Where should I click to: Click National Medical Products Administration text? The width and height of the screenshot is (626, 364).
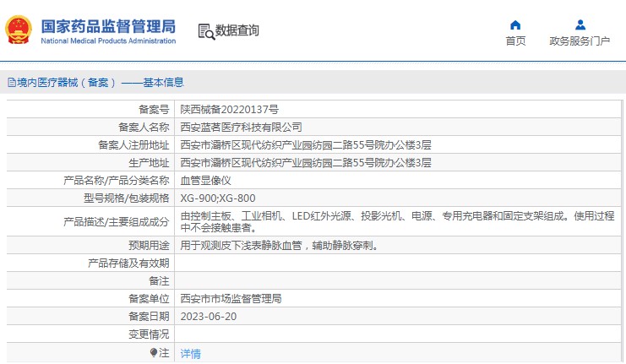coord(108,41)
